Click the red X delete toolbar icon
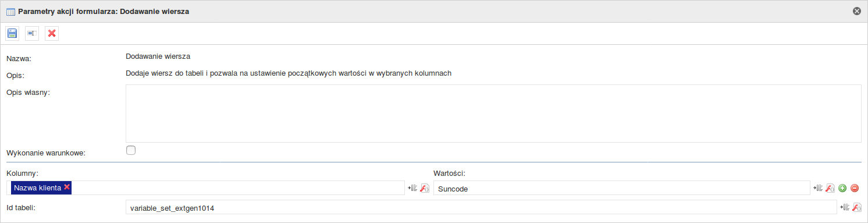Viewport: 868px width, 223px height. click(x=52, y=33)
